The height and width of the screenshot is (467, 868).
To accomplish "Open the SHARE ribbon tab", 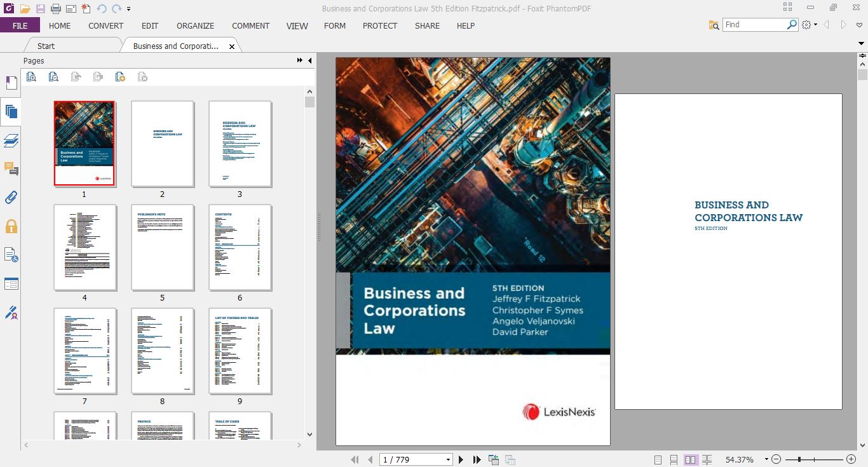I will 427,25.
